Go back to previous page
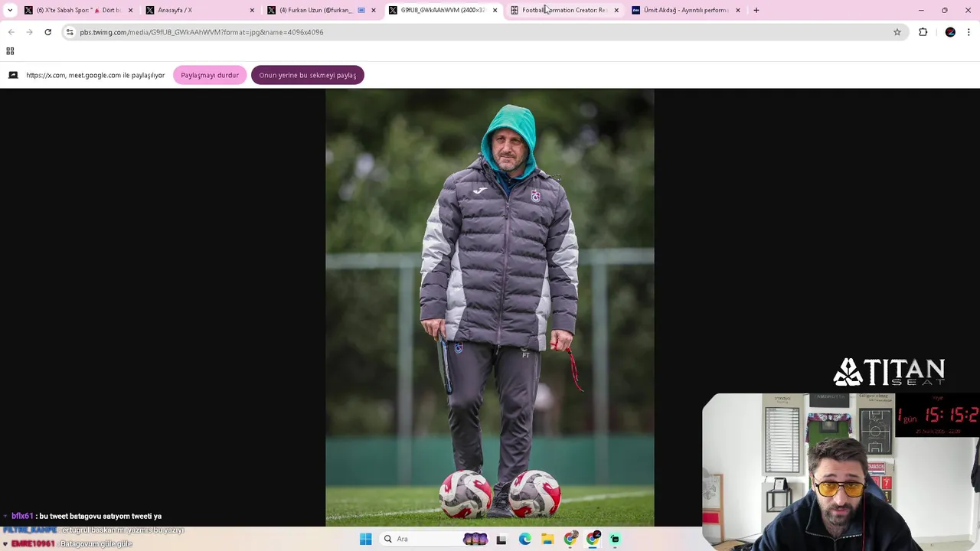 pos(11,32)
